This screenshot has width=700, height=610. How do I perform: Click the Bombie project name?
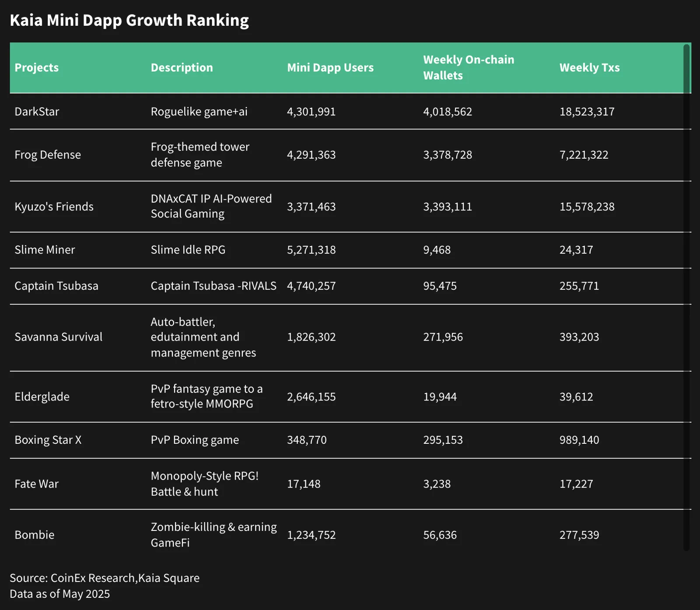[34, 535]
